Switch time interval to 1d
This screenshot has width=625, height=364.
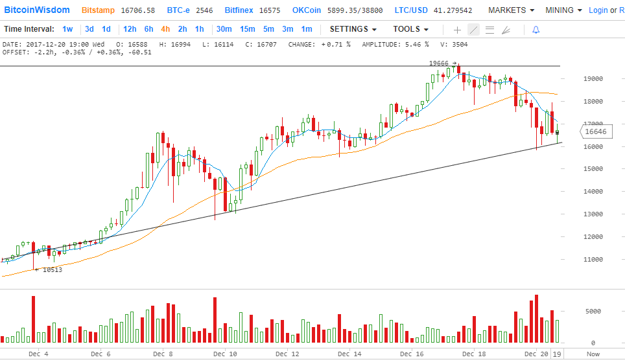[106, 29]
